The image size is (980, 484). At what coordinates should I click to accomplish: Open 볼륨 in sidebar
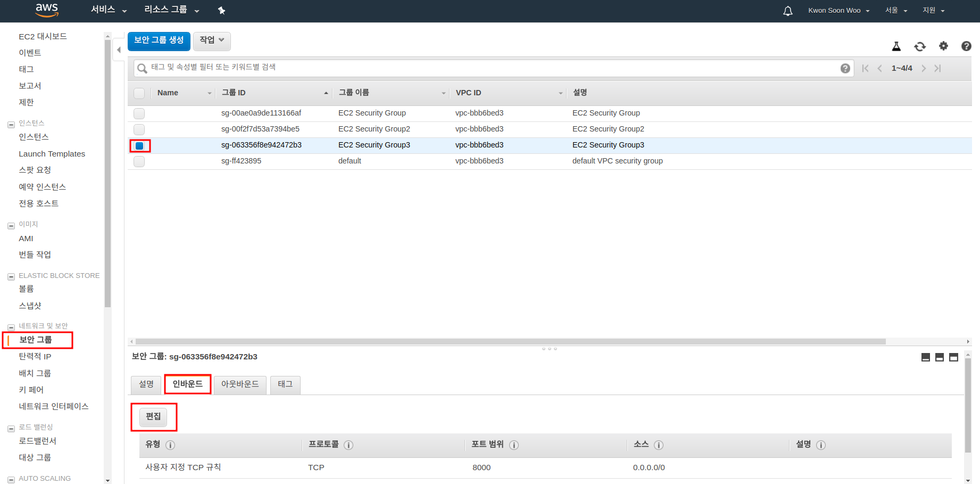(26, 289)
